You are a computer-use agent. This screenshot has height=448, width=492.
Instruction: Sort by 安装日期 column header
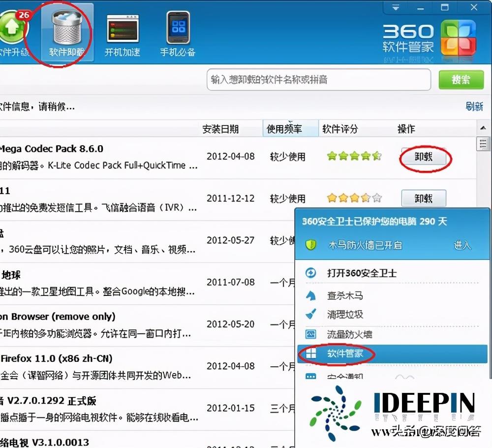click(x=220, y=129)
